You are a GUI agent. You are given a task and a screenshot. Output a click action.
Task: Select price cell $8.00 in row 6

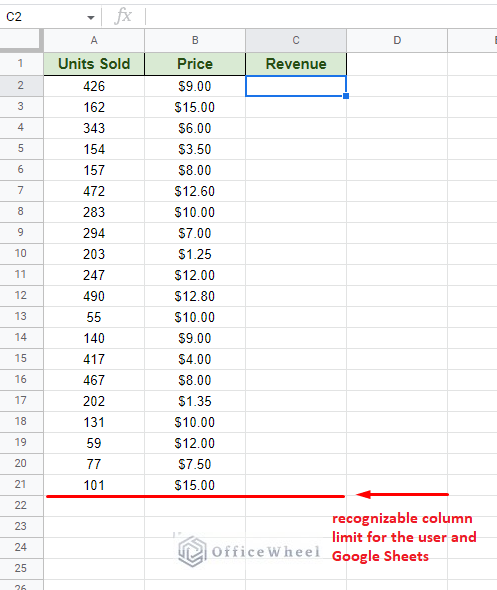[195, 170]
